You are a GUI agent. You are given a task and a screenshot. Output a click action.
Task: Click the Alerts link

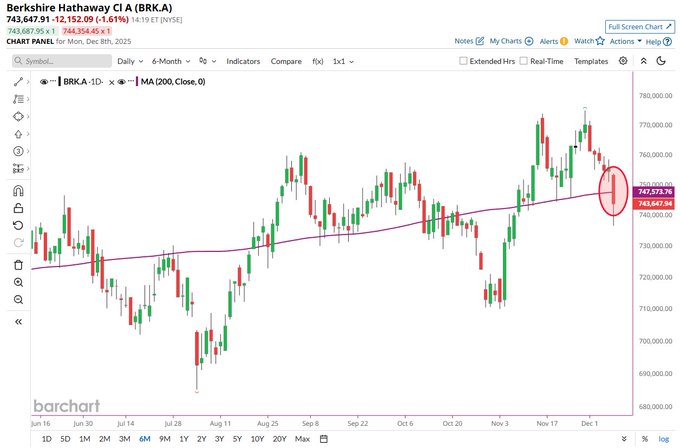pyautogui.click(x=549, y=41)
